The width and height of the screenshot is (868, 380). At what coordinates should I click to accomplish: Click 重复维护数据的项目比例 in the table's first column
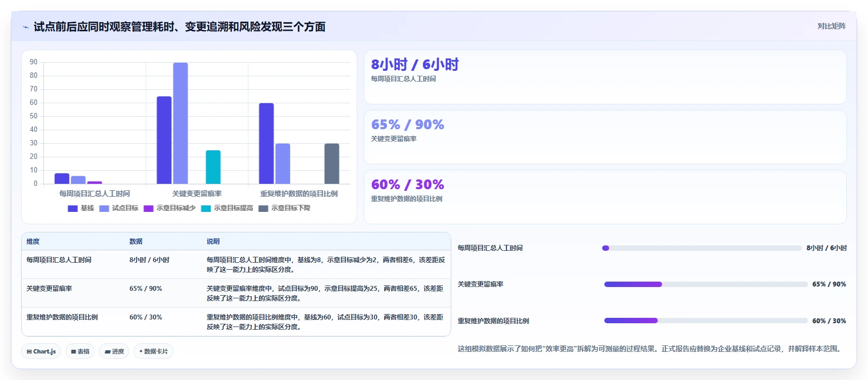62,317
